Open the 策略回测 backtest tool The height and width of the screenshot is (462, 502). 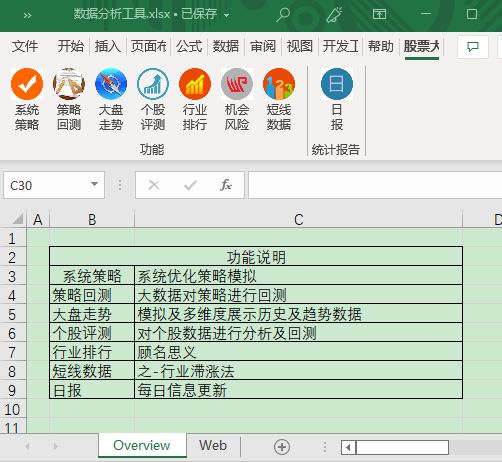[69, 99]
